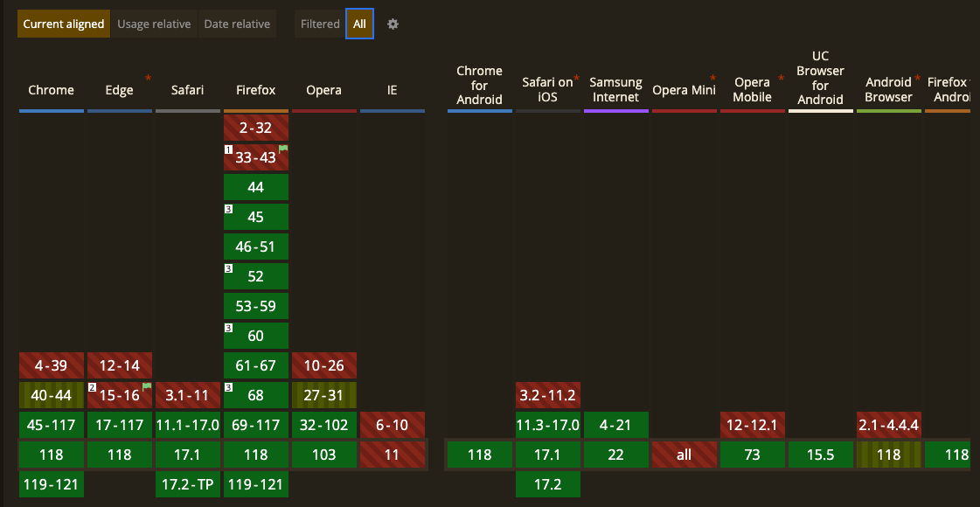Click the flag icon on Firefox 33-43

(283, 149)
